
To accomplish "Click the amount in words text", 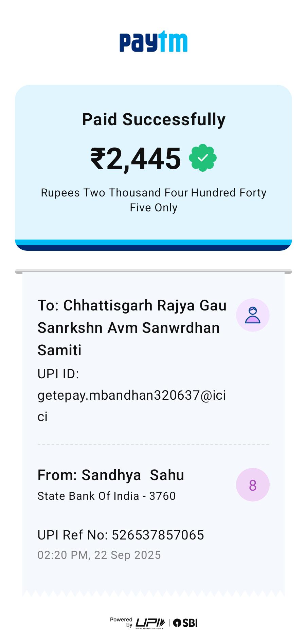I will click(x=153, y=200).
